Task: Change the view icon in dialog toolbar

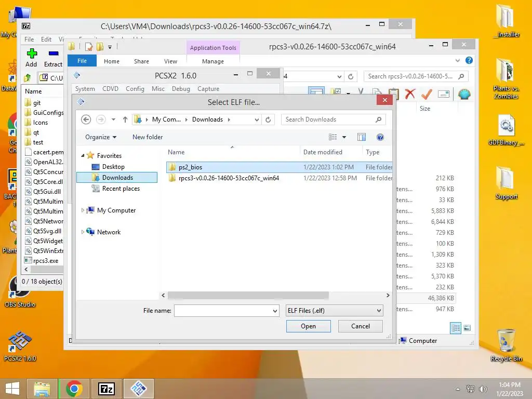Action: (333, 137)
